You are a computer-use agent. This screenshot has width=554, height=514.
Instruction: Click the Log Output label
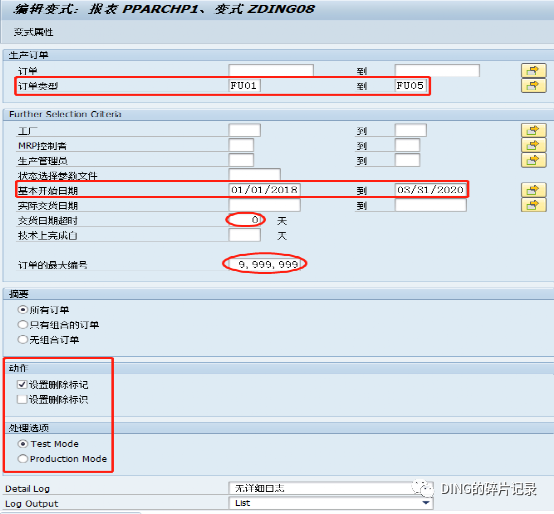[x=31, y=504]
